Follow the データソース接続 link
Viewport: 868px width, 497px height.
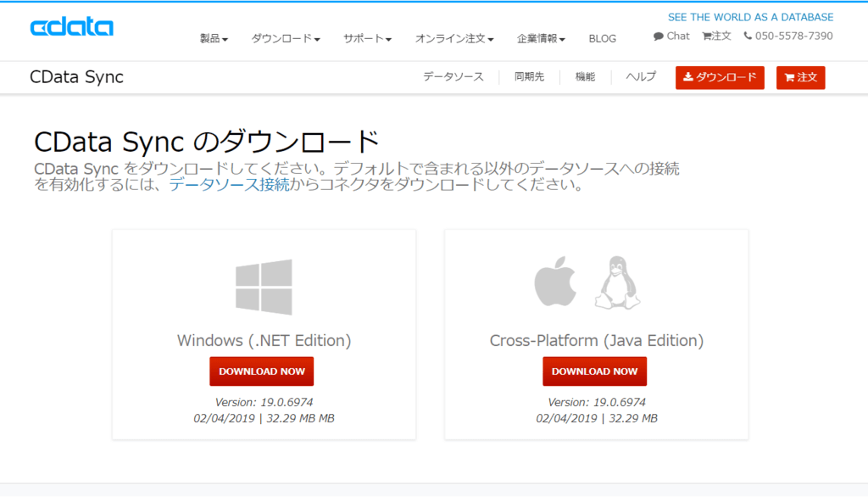(x=229, y=185)
